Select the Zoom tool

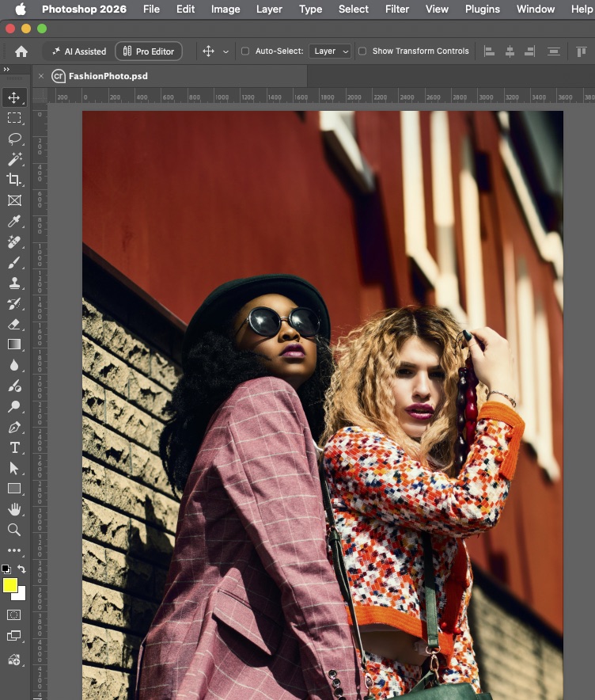click(x=13, y=530)
